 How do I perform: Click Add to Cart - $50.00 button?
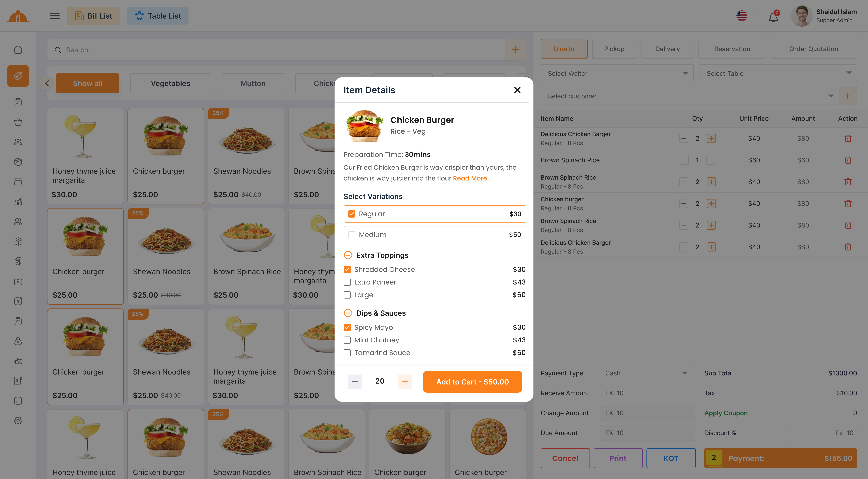[x=472, y=382]
